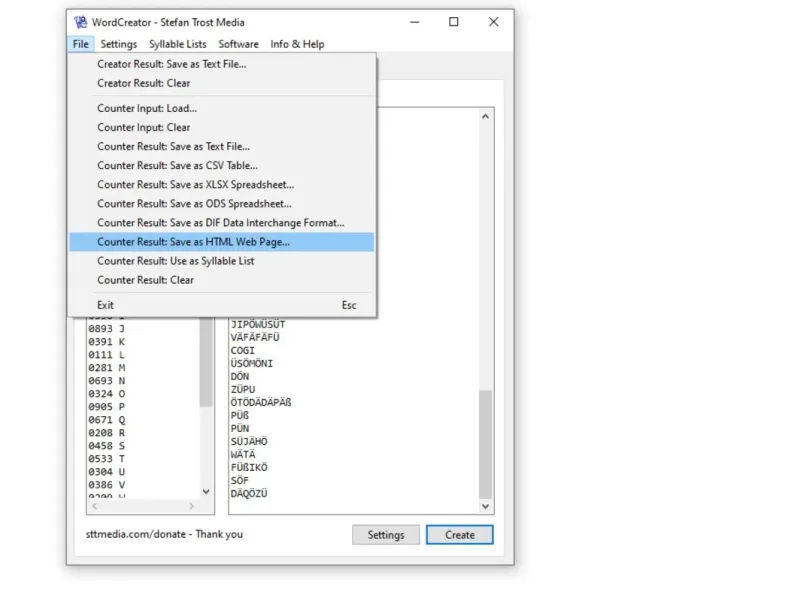
Task: Click the counter row 0671 Q
Action: (107, 420)
